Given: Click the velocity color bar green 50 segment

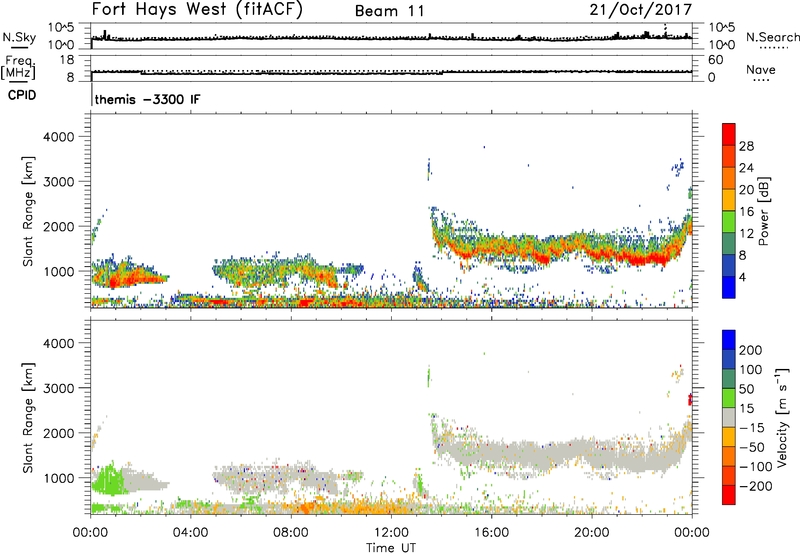Looking at the screenshot, I should (729, 398).
